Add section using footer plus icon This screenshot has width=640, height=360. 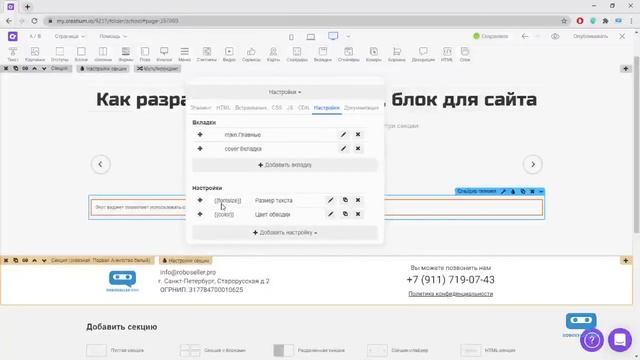click(626, 260)
